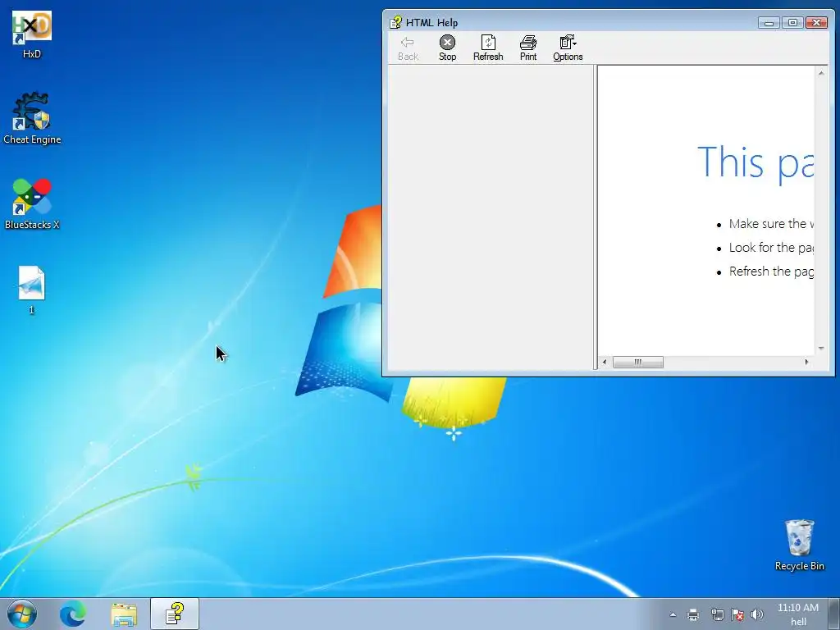Click the scroll up arrow in help pane
This screenshot has height=630, width=840.
[820, 73]
